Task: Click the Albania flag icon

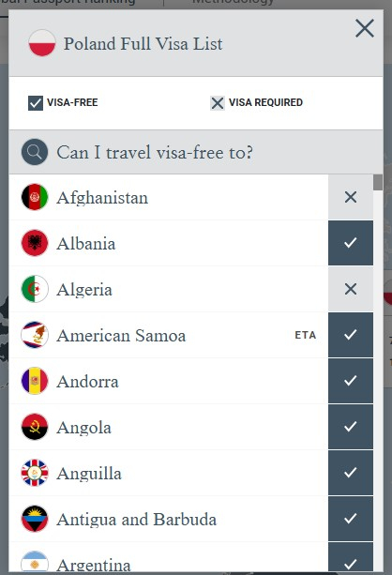Action: (x=35, y=243)
